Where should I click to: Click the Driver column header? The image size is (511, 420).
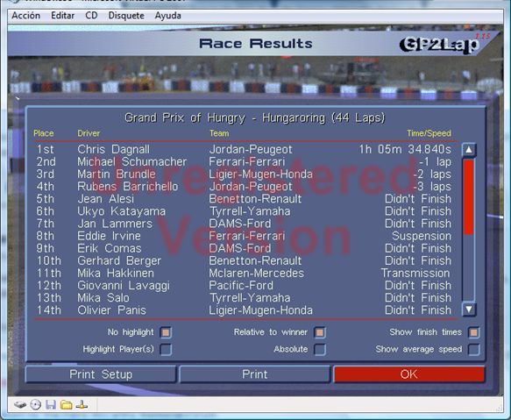coord(89,133)
